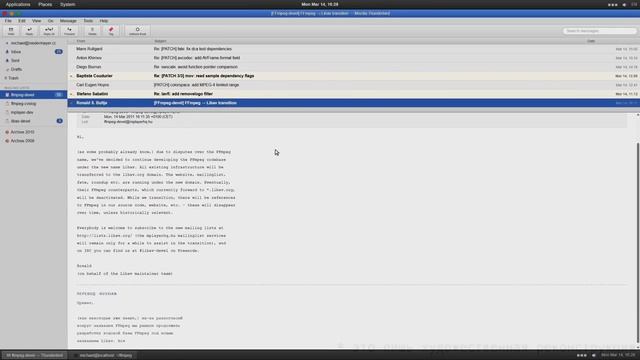Open the message from Anton Khirnov
This screenshot has height=360, width=640.
pyautogui.click(x=353, y=58)
